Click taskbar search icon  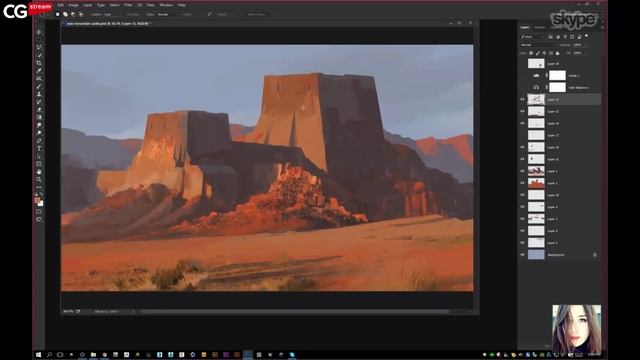(49, 355)
